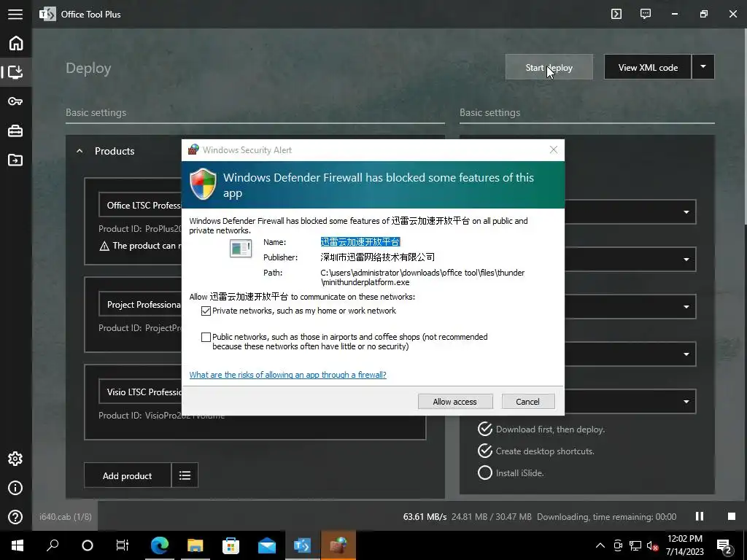The image size is (747, 560).
Task: Open the first settings dropdown on right panel
Action: click(x=686, y=212)
